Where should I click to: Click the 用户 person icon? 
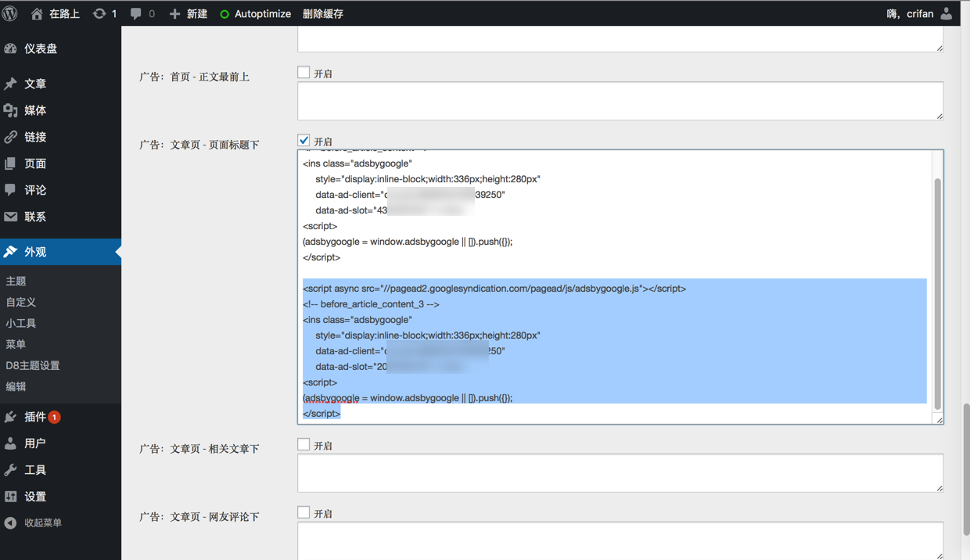[10, 443]
